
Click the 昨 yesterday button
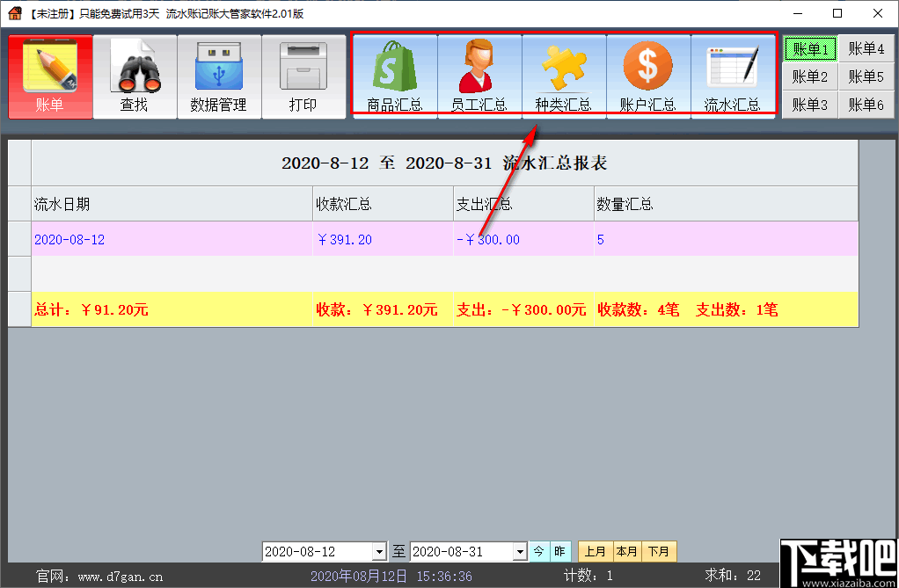[559, 551]
